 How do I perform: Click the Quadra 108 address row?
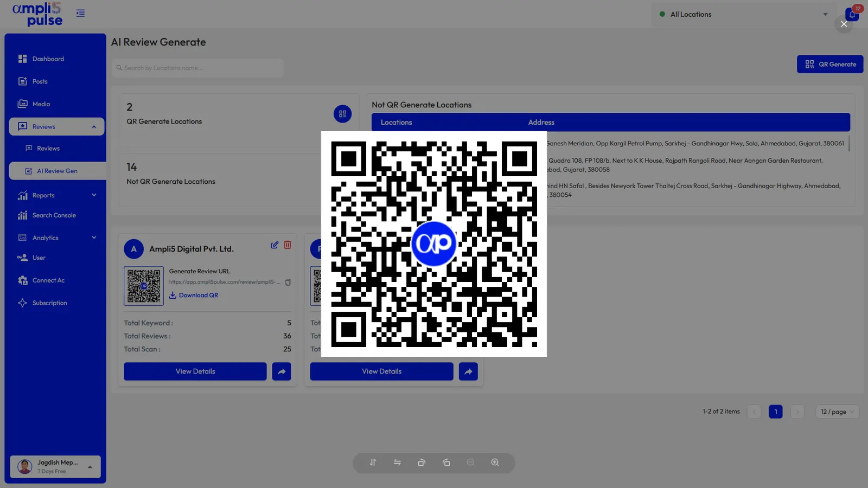coord(685,165)
